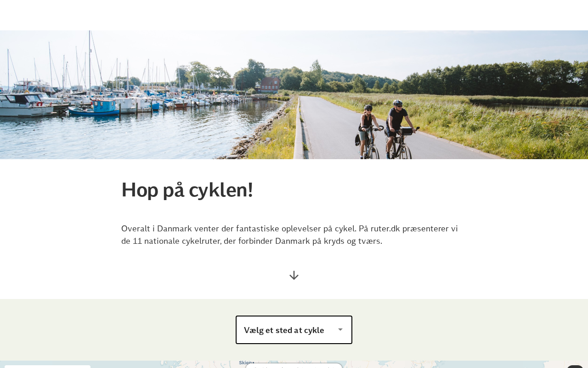Click the white panel at the map's left corner
The image size is (588, 368).
(x=47, y=367)
